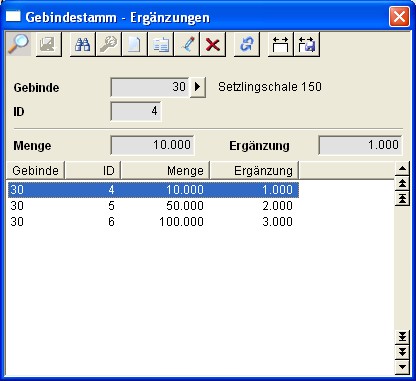This screenshot has height=381, width=416.
Task: Click the binoculars find icon
Action: pos(83,44)
